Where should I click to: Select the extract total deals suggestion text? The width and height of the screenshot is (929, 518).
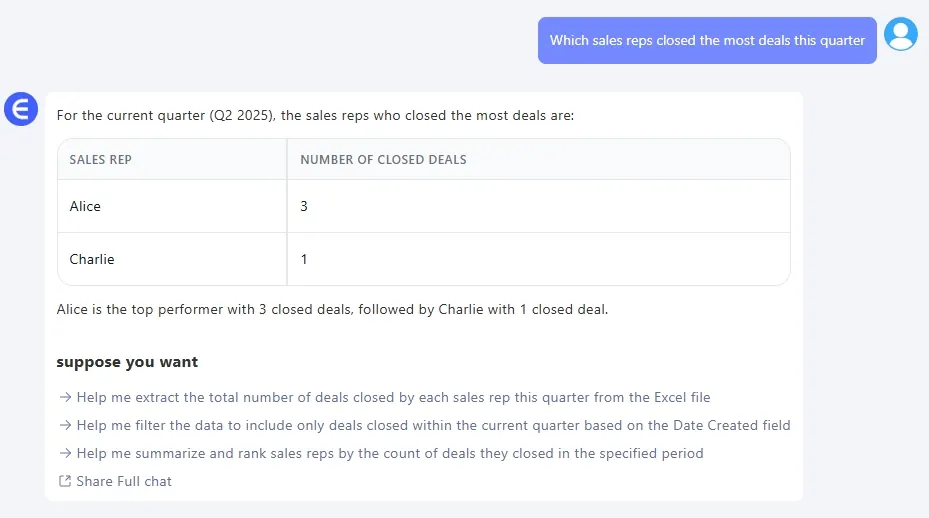(x=393, y=397)
